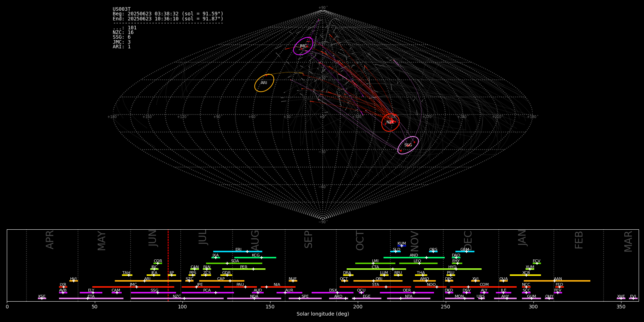Click the XCB shower bar in timeline
Screen dimensions: 644x322
point(525,275)
